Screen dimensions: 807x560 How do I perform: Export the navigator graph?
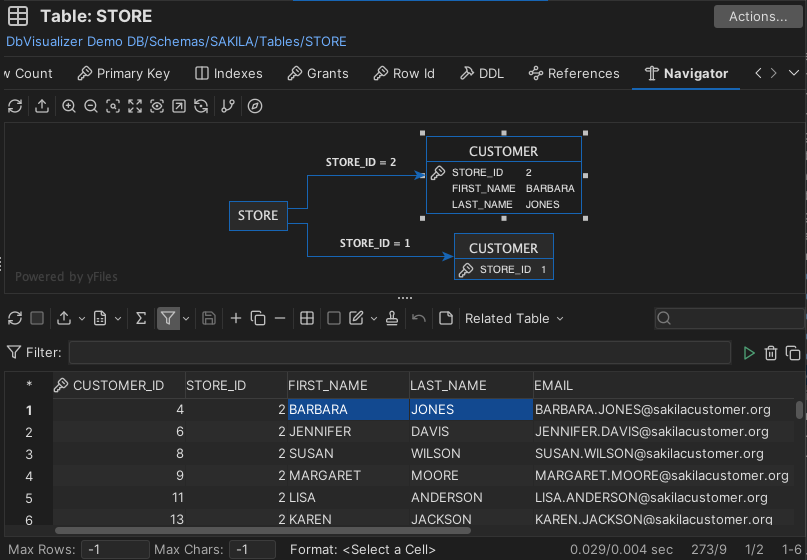coord(42,106)
